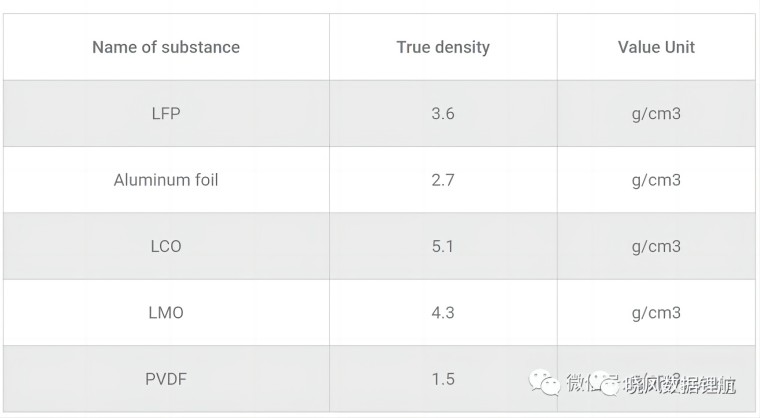
Task: Select the 'Value Unit' column header
Action: (x=656, y=47)
